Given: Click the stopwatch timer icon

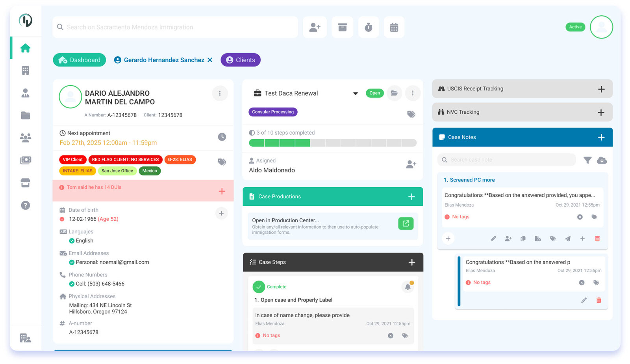Looking at the screenshot, I should 369,27.
